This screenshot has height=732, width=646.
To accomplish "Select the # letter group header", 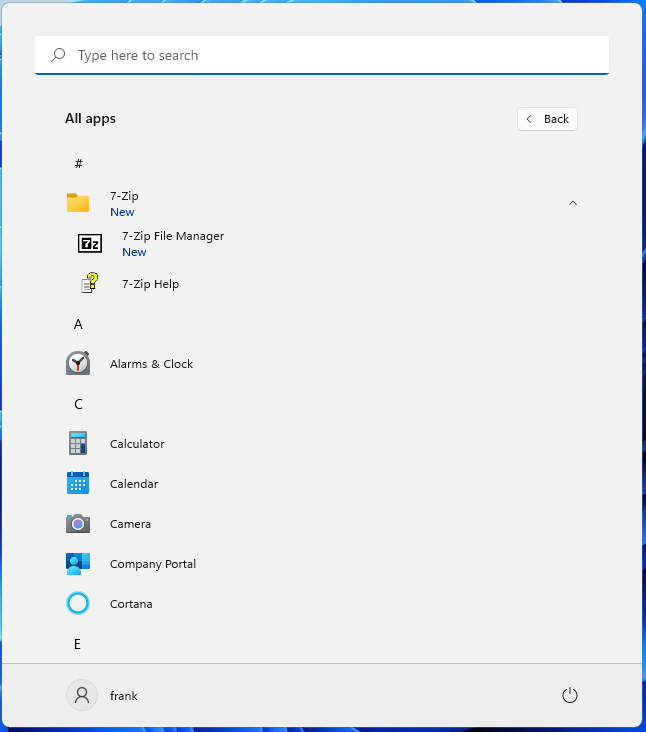I will pos(78,163).
